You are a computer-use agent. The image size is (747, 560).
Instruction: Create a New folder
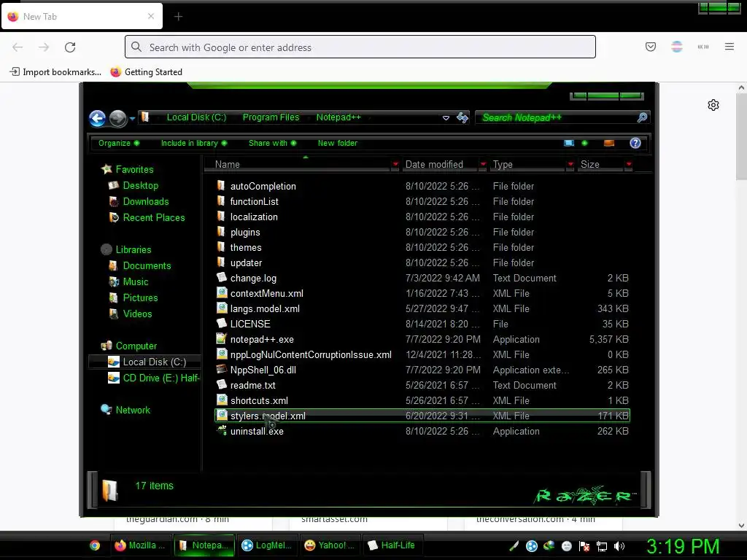click(x=337, y=143)
